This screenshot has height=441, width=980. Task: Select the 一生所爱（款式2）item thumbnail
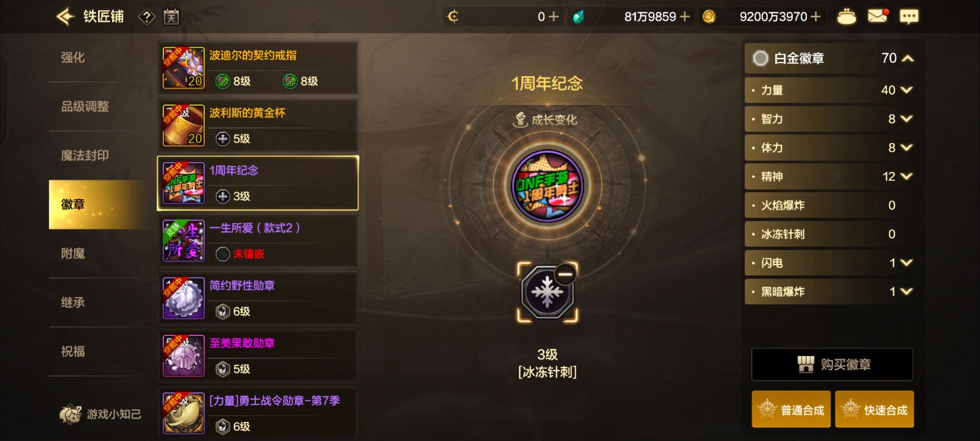click(183, 241)
